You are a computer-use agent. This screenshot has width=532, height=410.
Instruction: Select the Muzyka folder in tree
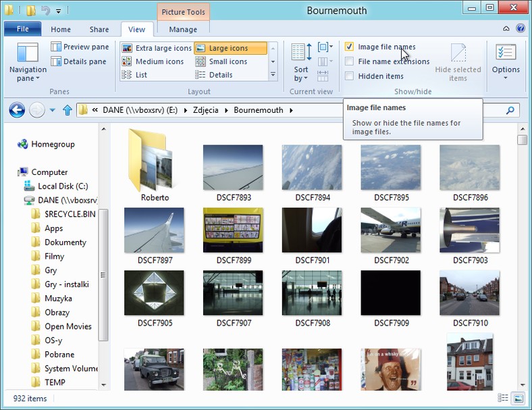[x=58, y=299]
